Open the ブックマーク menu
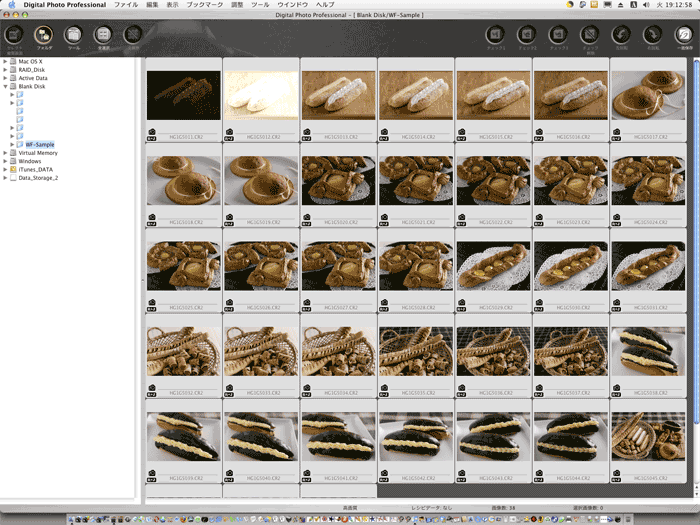This screenshot has width=700, height=525. [x=204, y=5]
